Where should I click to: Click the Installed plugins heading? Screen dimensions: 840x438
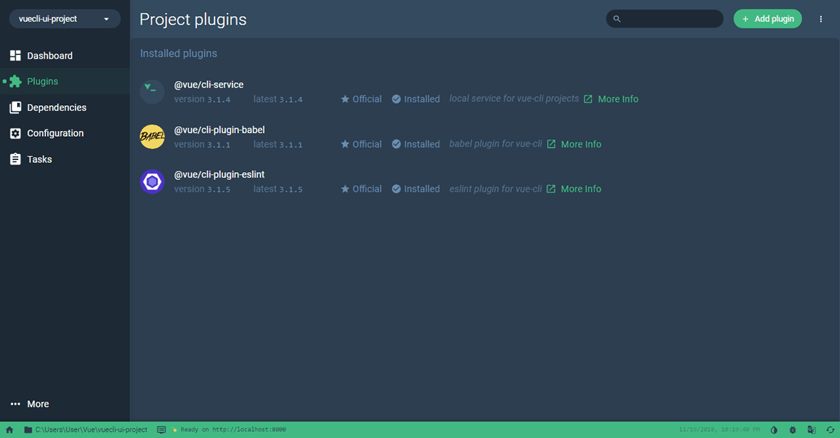(178, 54)
